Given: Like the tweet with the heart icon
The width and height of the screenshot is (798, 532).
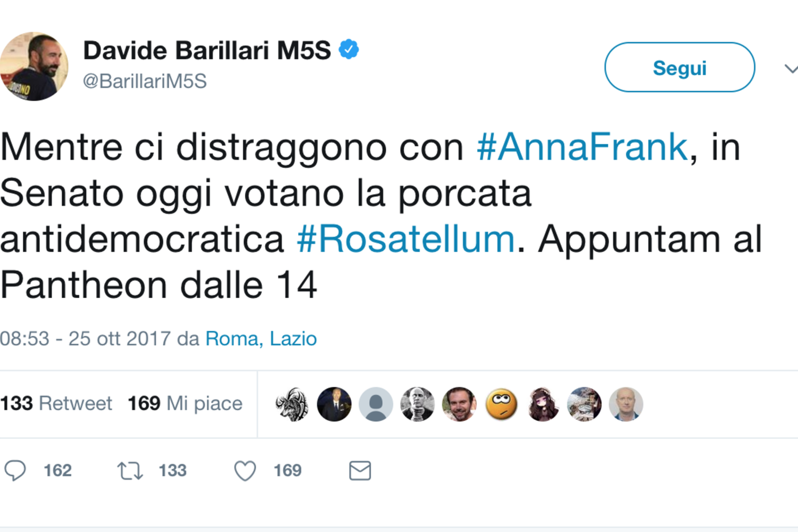Looking at the screenshot, I should click(x=245, y=471).
